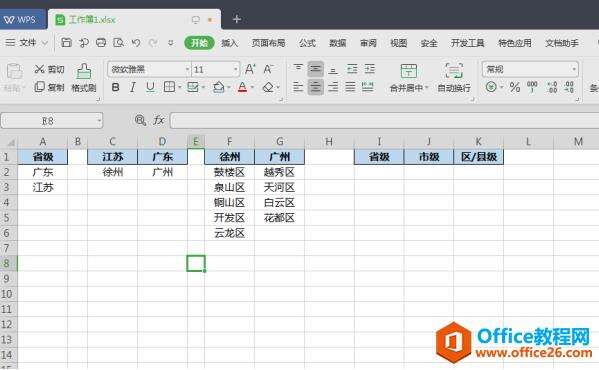The image size is (599, 370).
Task: Click the Undo arrow in quick toolbar
Action: coord(136,43)
